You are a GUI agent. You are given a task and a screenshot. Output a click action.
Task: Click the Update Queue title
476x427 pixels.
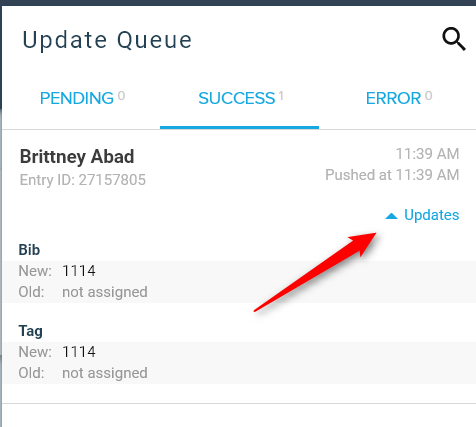pos(107,40)
